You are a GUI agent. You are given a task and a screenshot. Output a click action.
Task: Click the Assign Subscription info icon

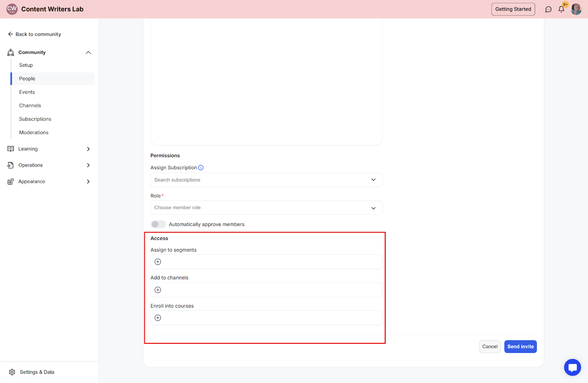coord(201,168)
